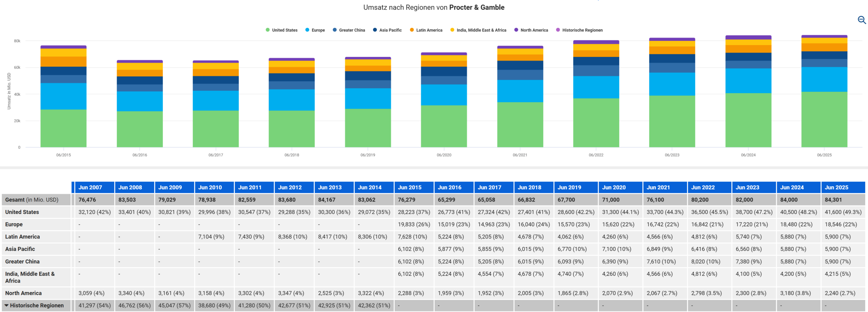
Task: Click the 06/2025 Europe bar segment
Action: pyautogui.click(x=824, y=79)
